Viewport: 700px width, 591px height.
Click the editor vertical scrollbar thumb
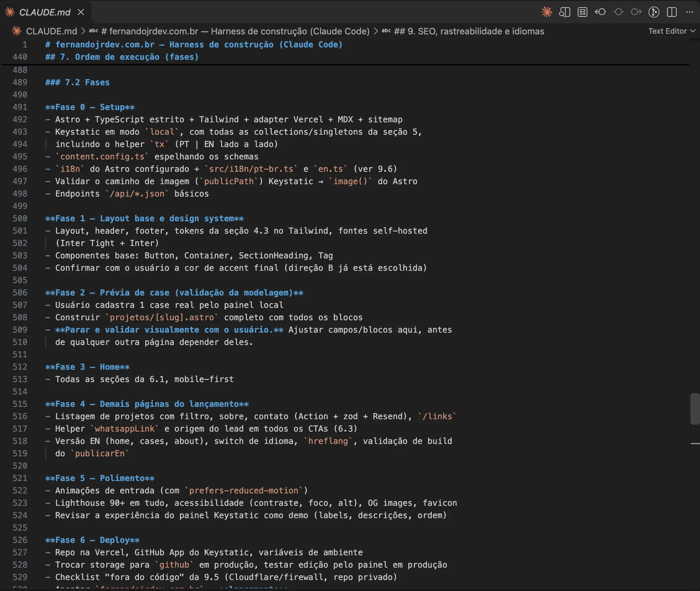click(695, 409)
